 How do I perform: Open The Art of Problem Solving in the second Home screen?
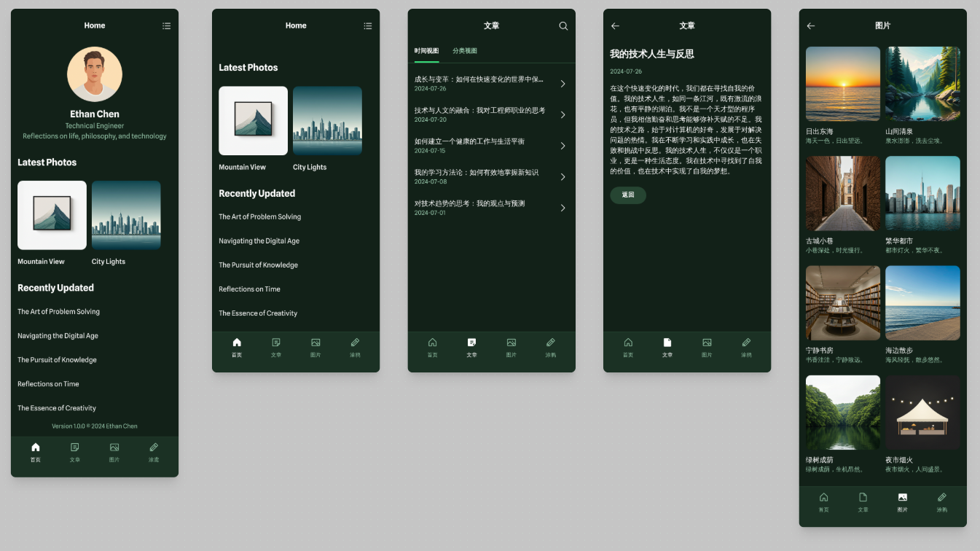260,216
